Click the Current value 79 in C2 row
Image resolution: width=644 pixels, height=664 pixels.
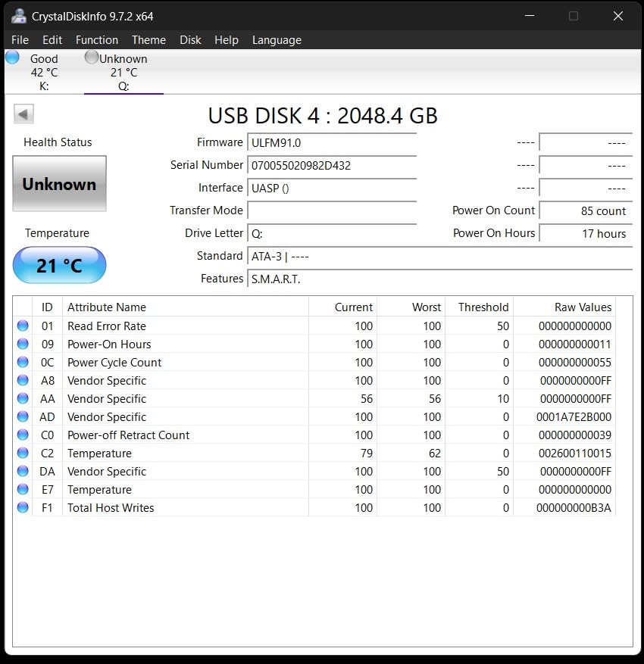367,454
